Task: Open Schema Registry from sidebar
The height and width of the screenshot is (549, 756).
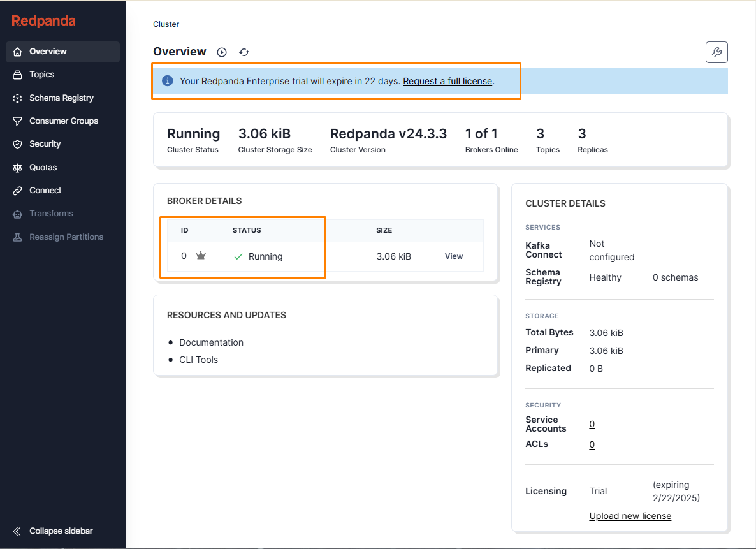Action: pyautogui.click(x=62, y=98)
